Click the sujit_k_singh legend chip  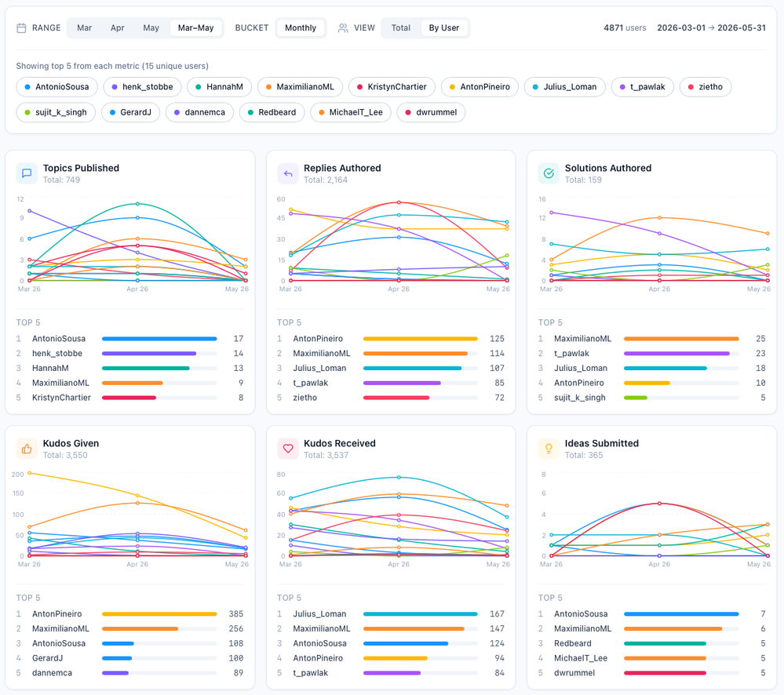tap(56, 112)
